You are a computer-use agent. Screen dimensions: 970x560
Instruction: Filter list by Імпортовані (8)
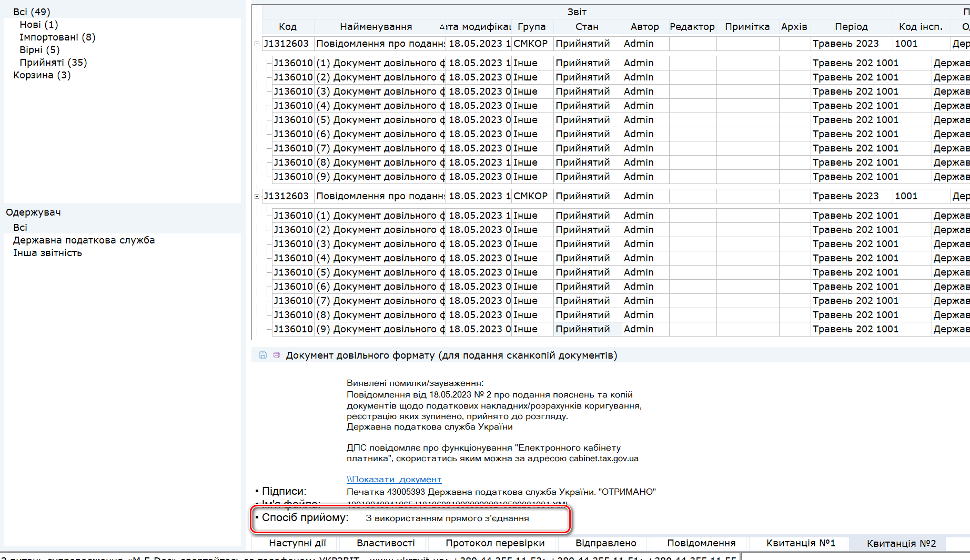[57, 37]
